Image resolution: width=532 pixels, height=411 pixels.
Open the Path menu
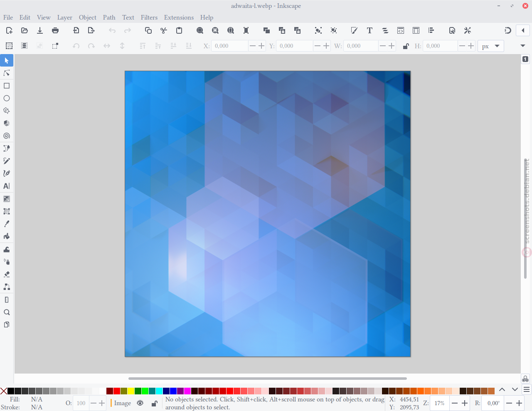click(x=109, y=17)
